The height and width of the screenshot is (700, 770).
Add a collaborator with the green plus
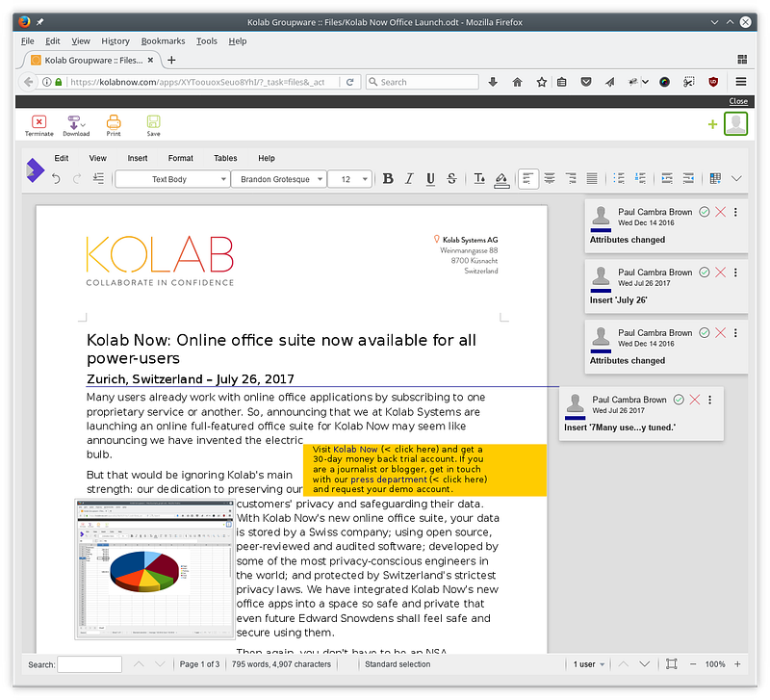[712, 124]
